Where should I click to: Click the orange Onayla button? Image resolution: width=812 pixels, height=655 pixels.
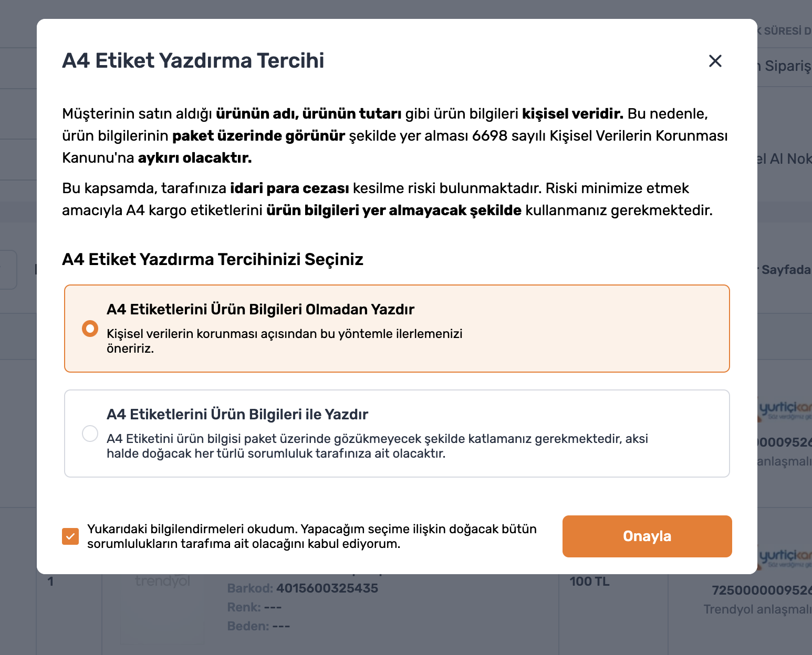pos(647,536)
